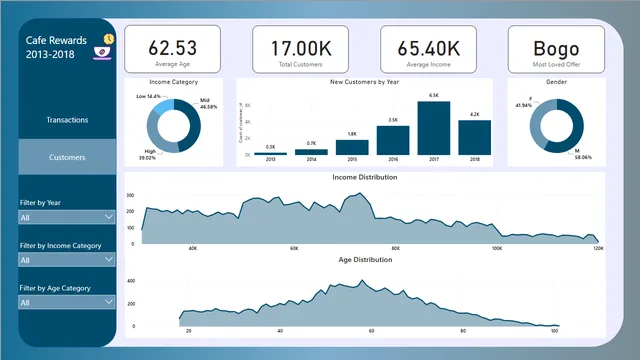Switch to the Customers page
Screen dimensions: 640x360
67,157
